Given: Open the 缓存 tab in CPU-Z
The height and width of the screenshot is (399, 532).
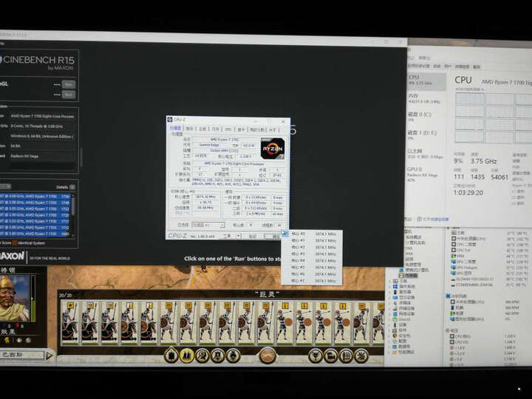Looking at the screenshot, I should pos(189,129).
